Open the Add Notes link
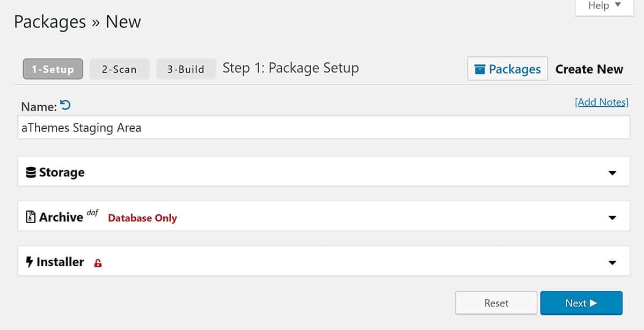The width and height of the screenshot is (644, 330). click(601, 102)
